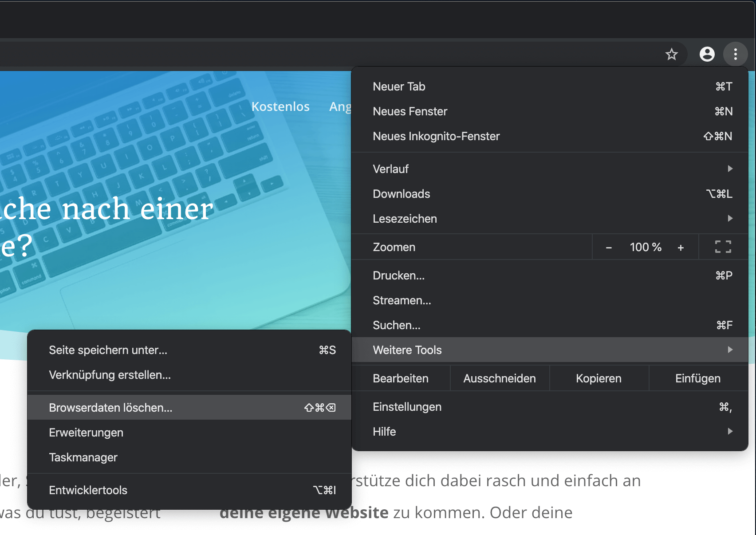756x535 pixels.
Task: Select Drucken... in the menu
Action: (550, 275)
